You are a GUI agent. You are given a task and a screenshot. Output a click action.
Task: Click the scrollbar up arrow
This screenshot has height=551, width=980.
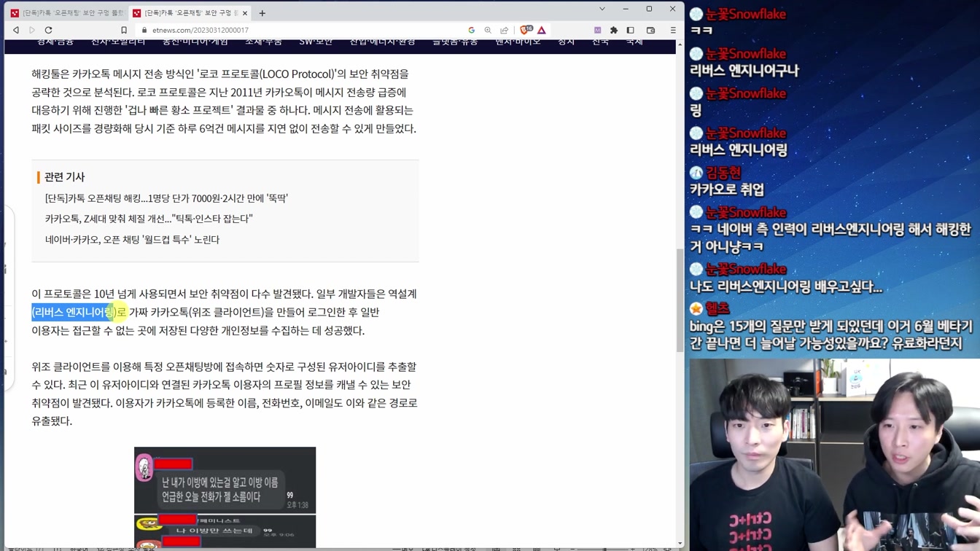(x=680, y=44)
